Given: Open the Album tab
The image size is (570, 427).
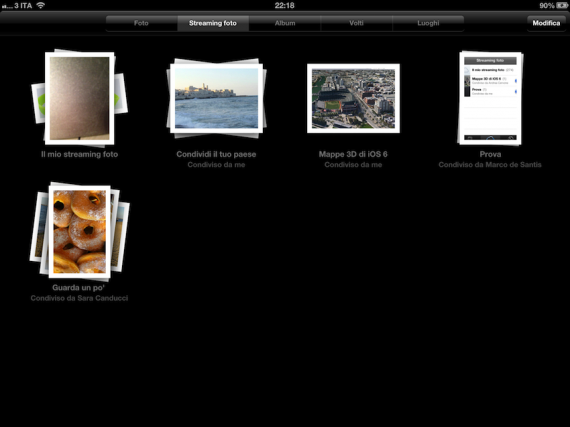Looking at the screenshot, I should point(285,23).
